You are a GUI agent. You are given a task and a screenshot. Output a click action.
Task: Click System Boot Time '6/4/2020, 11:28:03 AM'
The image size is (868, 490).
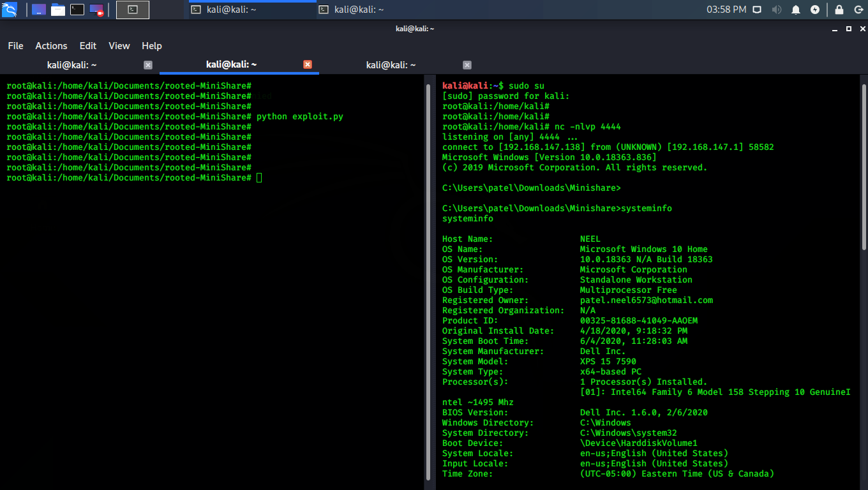point(633,341)
